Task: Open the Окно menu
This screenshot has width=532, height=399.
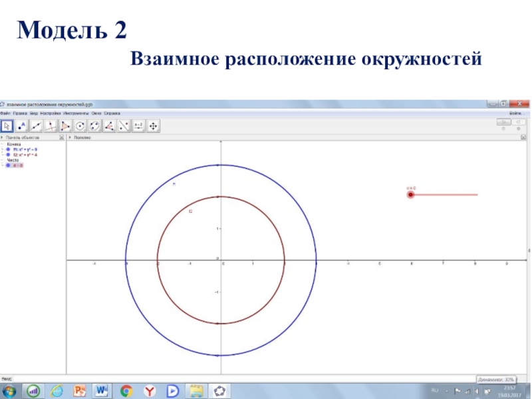Action: 96,113
